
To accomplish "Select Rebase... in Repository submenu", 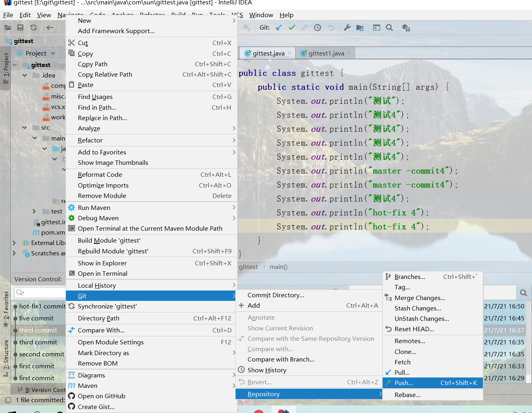I will [433, 395].
